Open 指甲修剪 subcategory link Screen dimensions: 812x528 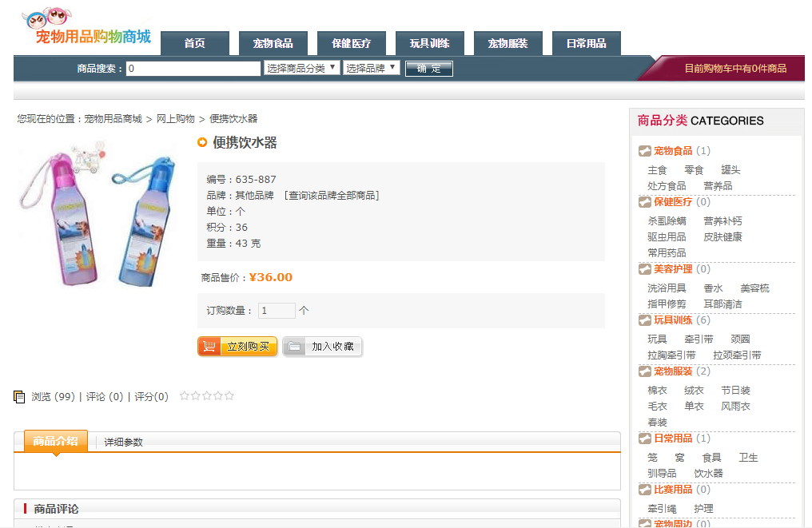tap(667, 304)
